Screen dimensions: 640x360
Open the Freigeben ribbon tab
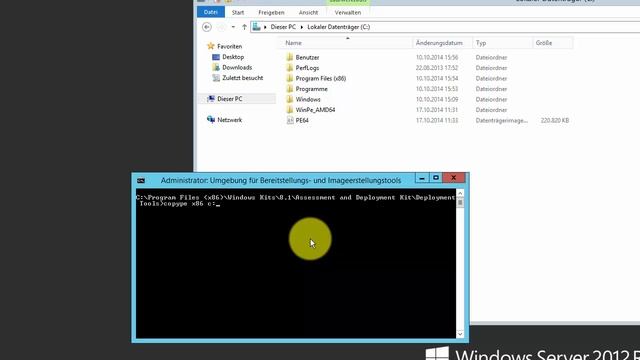pos(271,13)
